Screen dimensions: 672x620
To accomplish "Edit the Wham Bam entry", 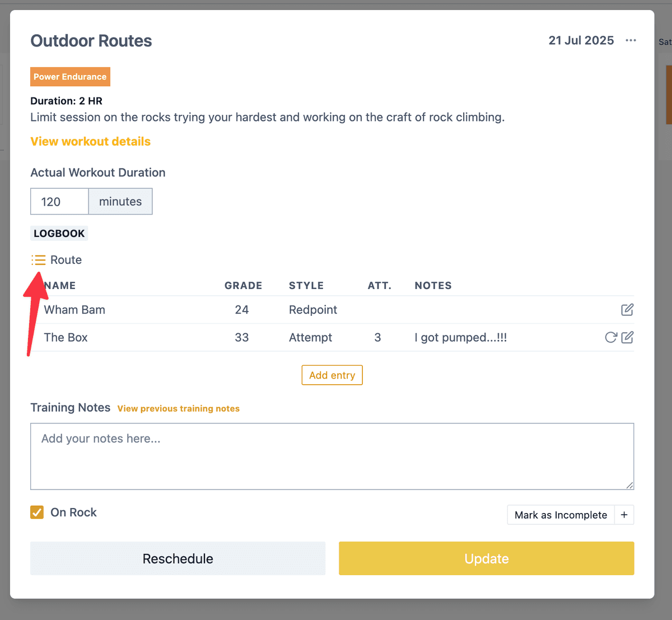I will click(627, 310).
